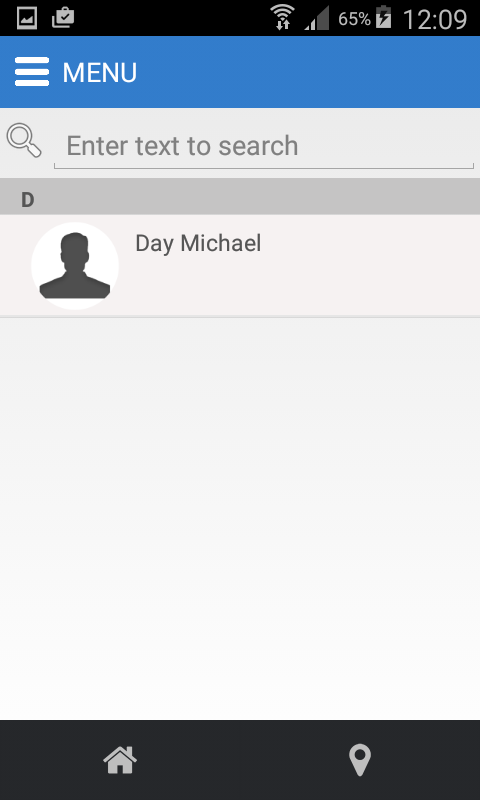Screen dimensions: 480x800
Task: Open the location pin icon
Action: [360, 760]
